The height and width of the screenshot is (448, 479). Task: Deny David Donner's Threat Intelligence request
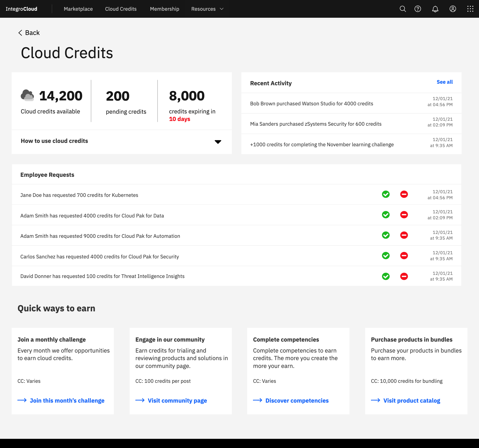point(404,276)
